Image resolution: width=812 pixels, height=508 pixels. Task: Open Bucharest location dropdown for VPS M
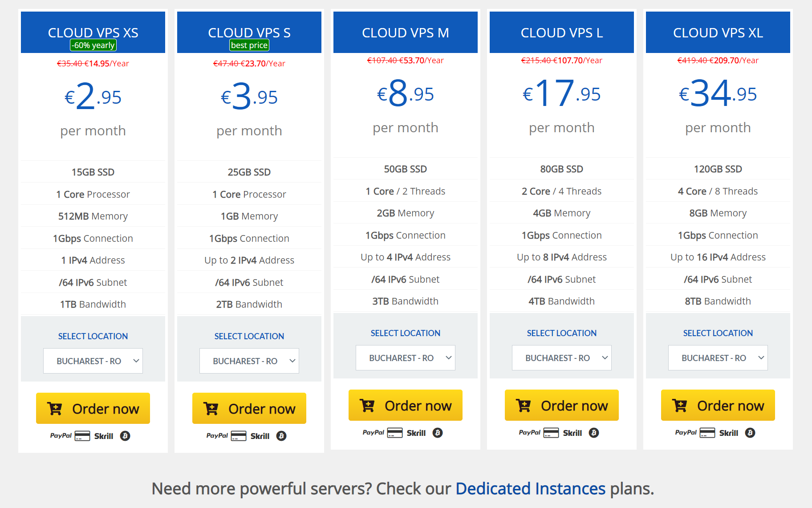pyautogui.click(x=406, y=358)
